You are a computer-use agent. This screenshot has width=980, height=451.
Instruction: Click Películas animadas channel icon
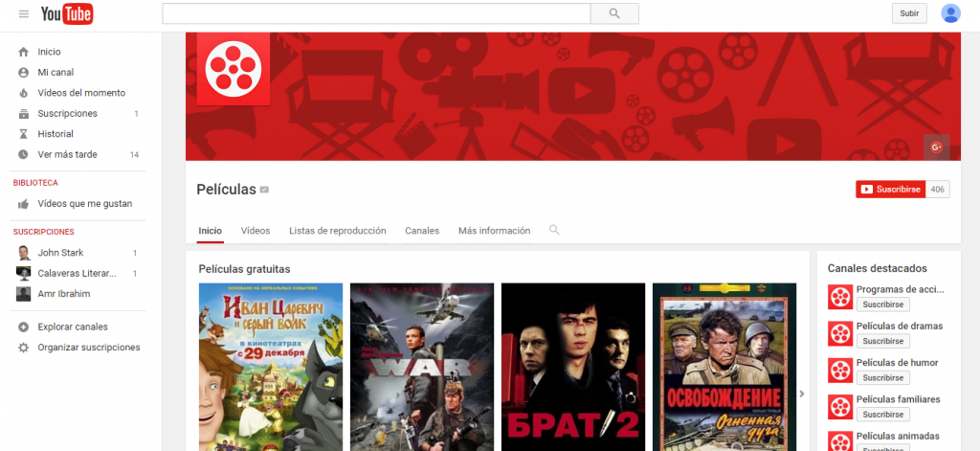(840, 441)
